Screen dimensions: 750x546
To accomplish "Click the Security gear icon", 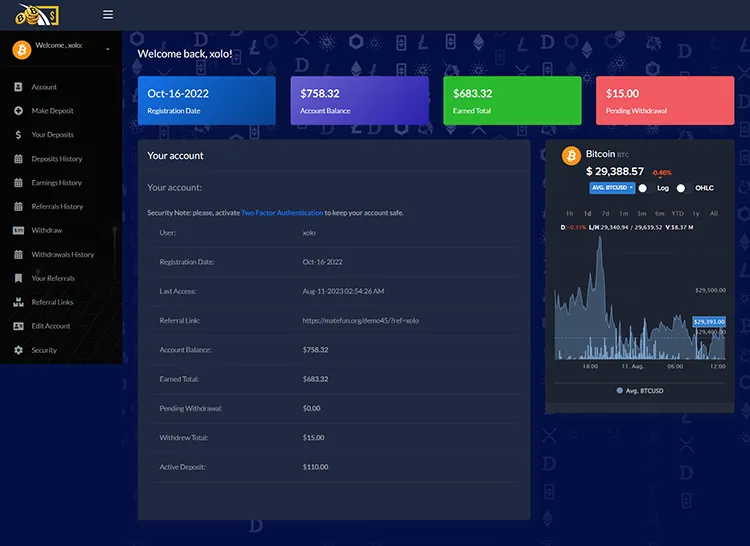I will (18, 350).
